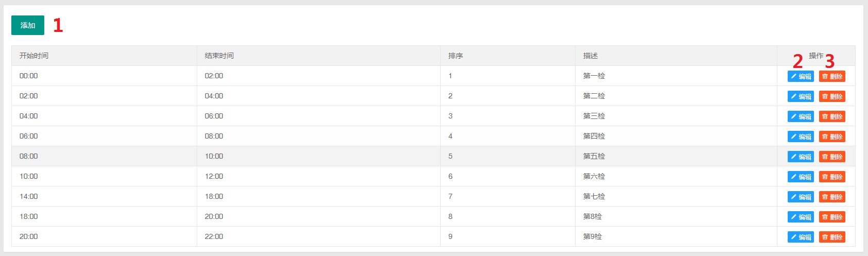Image resolution: width=868 pixels, height=256 pixels.
Task: Delete the 第四检 row
Action: (x=832, y=136)
